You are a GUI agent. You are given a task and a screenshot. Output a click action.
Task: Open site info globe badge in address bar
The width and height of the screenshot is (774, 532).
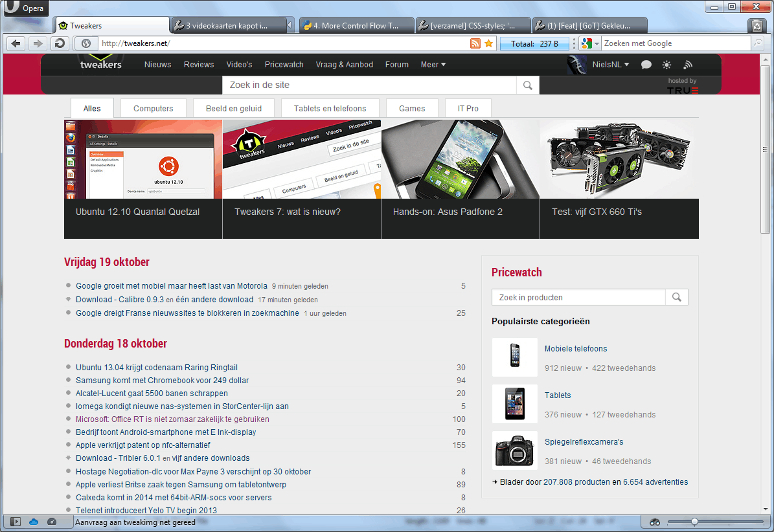86,43
